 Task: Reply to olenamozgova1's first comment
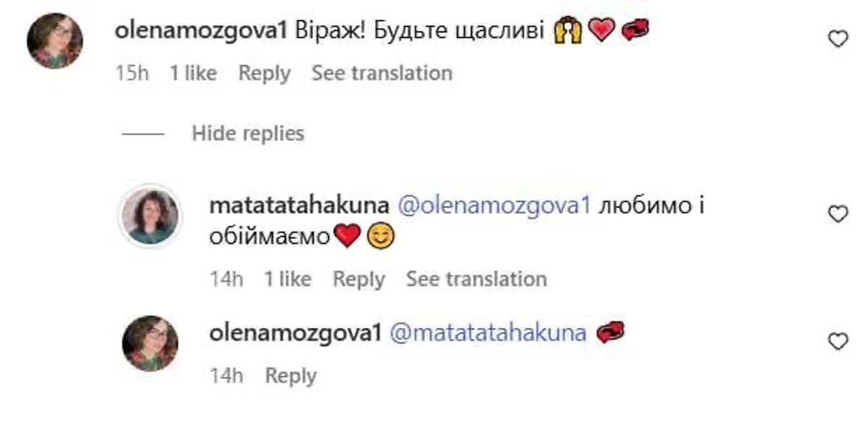click(x=265, y=72)
